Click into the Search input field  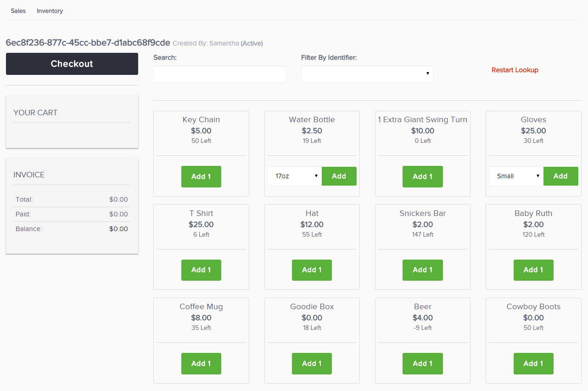pos(219,74)
